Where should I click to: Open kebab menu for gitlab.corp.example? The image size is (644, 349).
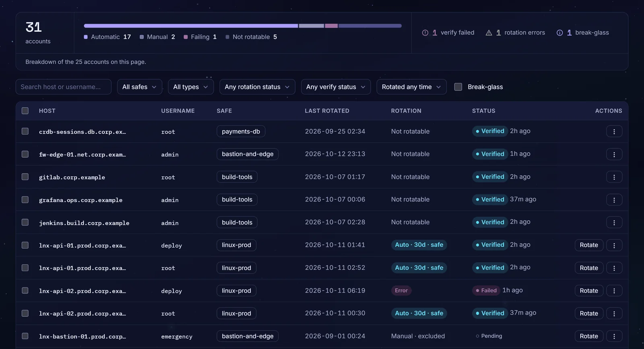pos(614,177)
